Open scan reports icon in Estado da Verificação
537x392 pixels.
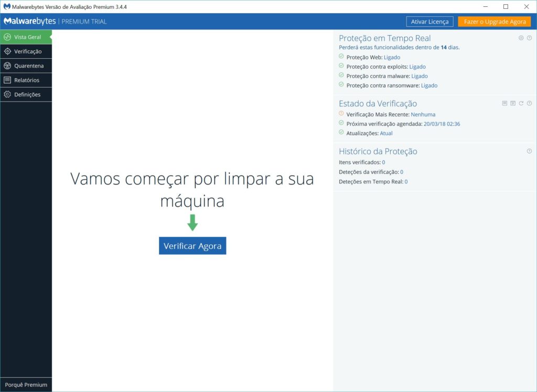[504, 103]
